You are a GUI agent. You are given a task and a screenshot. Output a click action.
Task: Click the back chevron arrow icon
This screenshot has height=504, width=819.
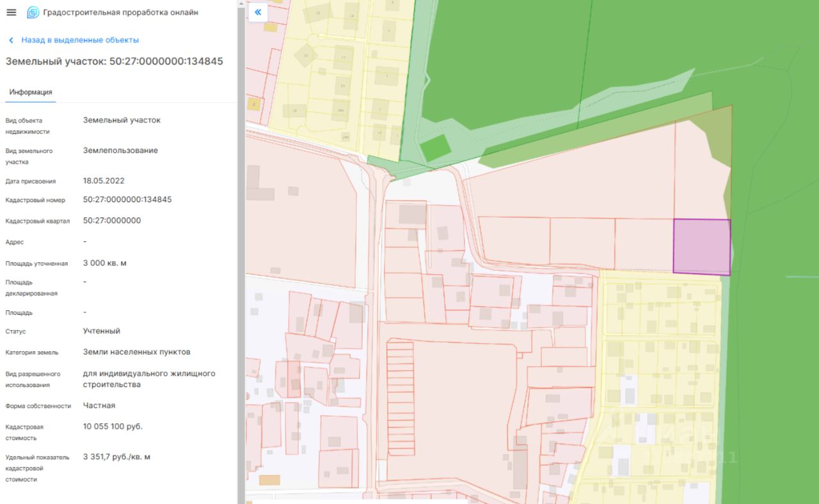[11, 40]
